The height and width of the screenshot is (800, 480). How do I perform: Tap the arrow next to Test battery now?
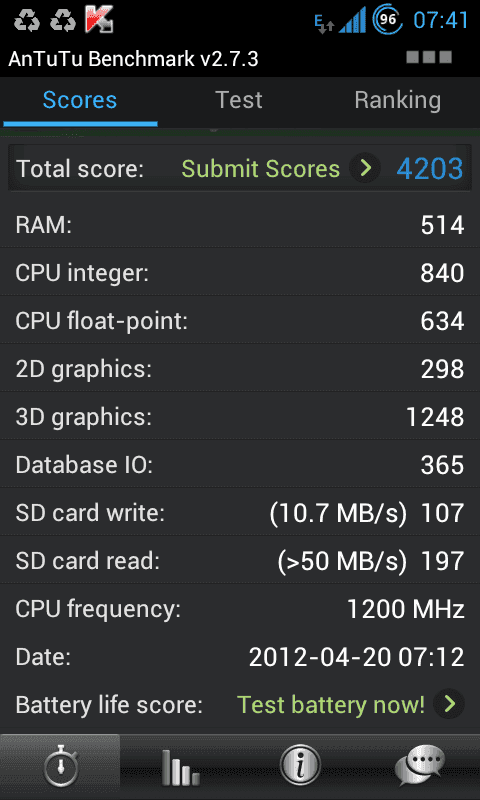click(x=449, y=704)
